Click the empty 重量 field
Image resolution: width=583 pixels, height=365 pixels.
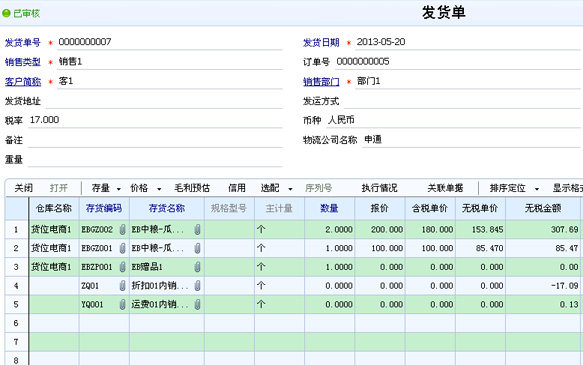tap(155, 160)
